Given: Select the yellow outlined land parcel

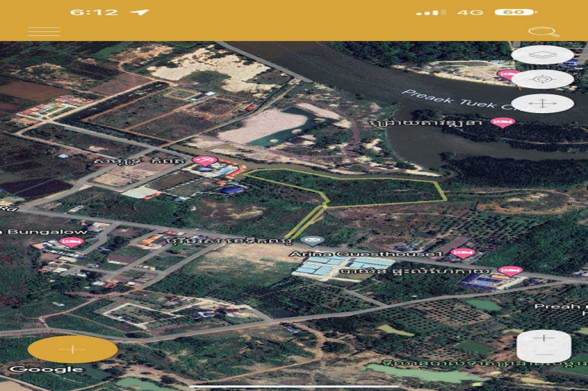Looking at the screenshot, I should (x=374, y=191).
